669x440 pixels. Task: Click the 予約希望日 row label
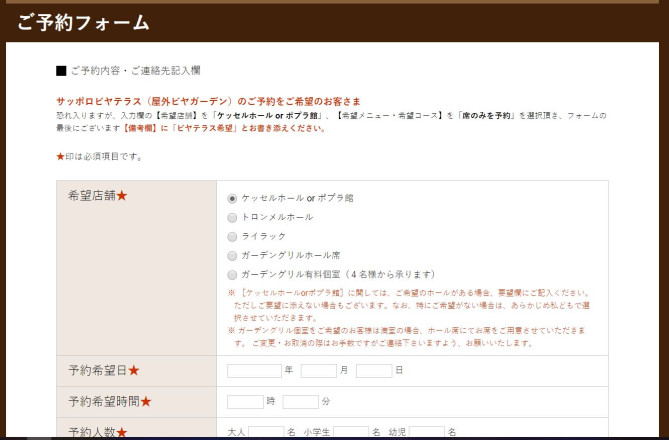[x=104, y=371]
